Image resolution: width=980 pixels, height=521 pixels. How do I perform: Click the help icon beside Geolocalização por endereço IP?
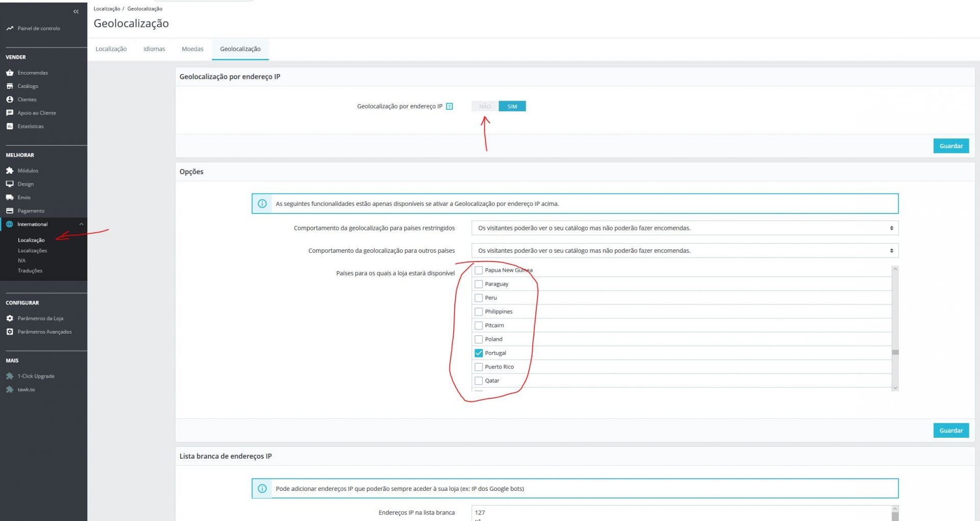(x=449, y=106)
